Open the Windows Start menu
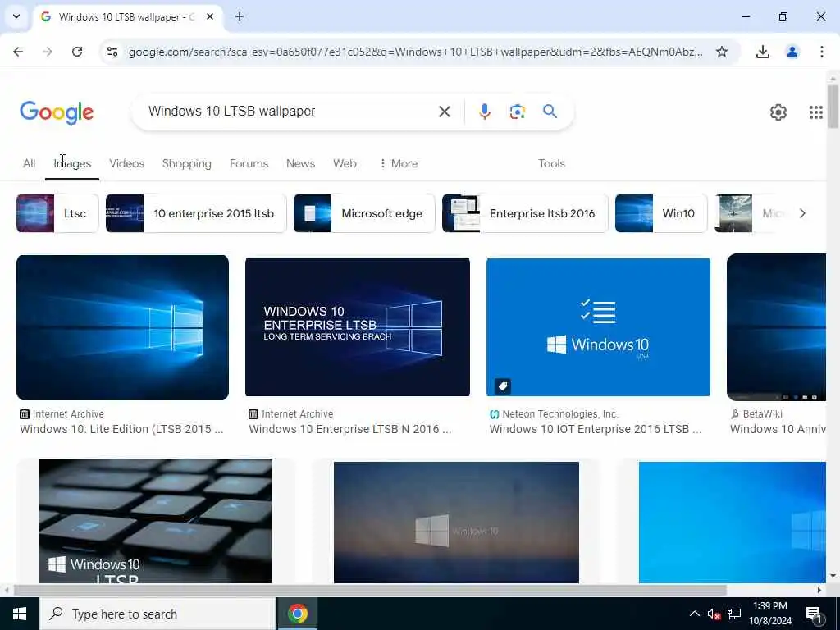The height and width of the screenshot is (630, 840). (x=20, y=614)
